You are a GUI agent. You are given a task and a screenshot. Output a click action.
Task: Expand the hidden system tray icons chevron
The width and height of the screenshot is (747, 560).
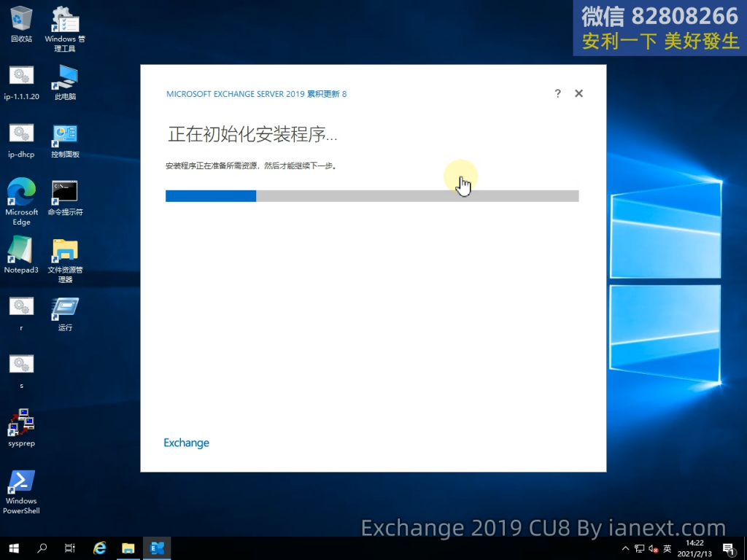(x=625, y=548)
